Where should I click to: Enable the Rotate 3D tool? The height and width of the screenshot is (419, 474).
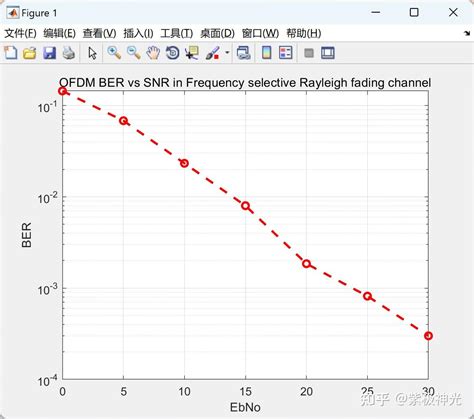tap(172, 53)
